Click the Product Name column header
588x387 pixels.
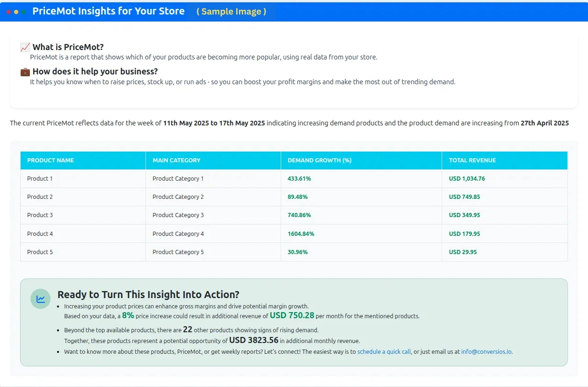point(51,160)
